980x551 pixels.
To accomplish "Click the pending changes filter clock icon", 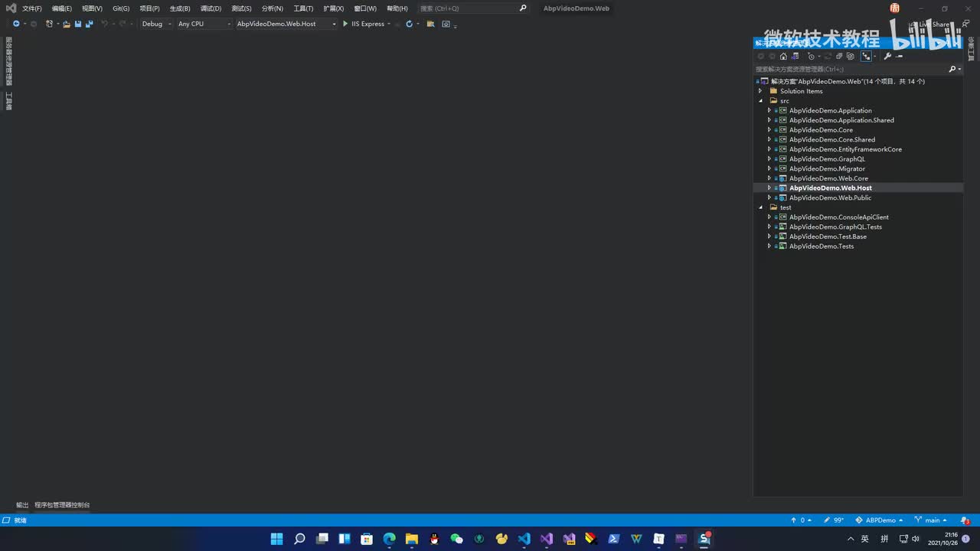I will pos(812,56).
